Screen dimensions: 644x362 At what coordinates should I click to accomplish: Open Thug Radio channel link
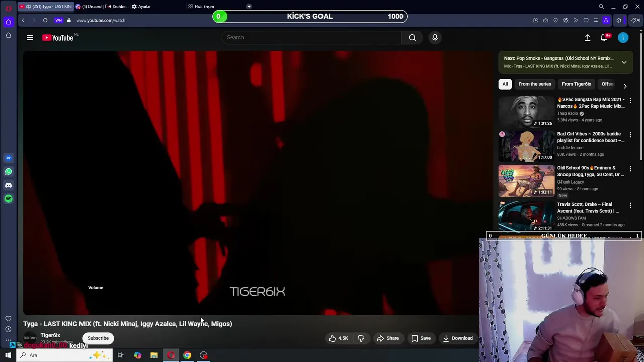(568, 113)
